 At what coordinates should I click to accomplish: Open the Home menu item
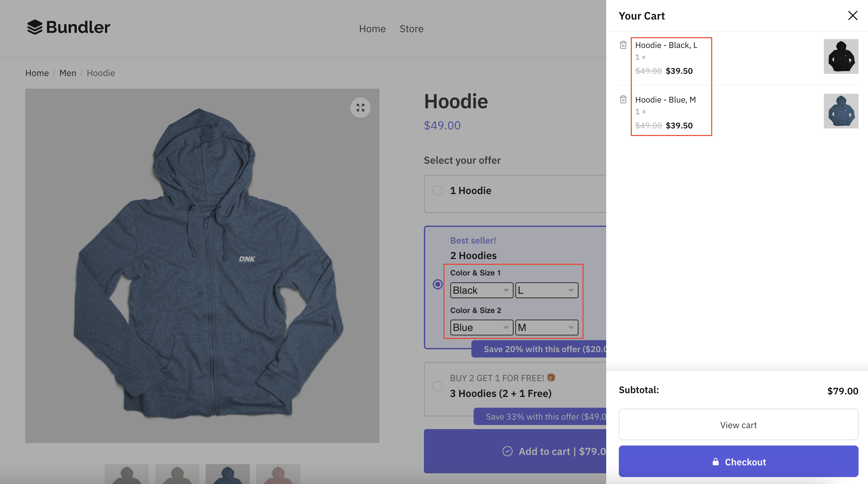tap(372, 28)
